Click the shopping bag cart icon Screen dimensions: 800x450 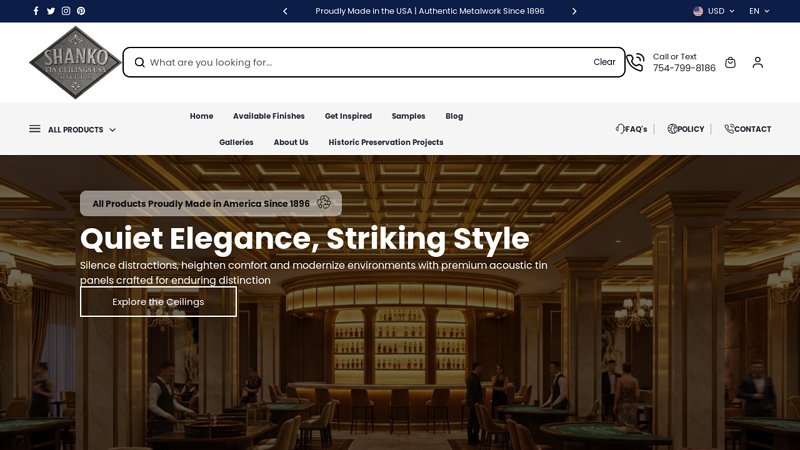[730, 62]
